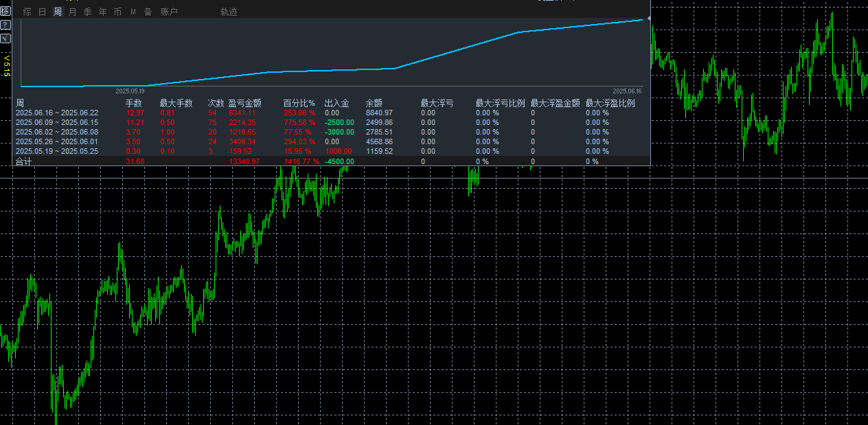Click the 次数 column header
This screenshot has width=868, height=425.
[x=216, y=103]
